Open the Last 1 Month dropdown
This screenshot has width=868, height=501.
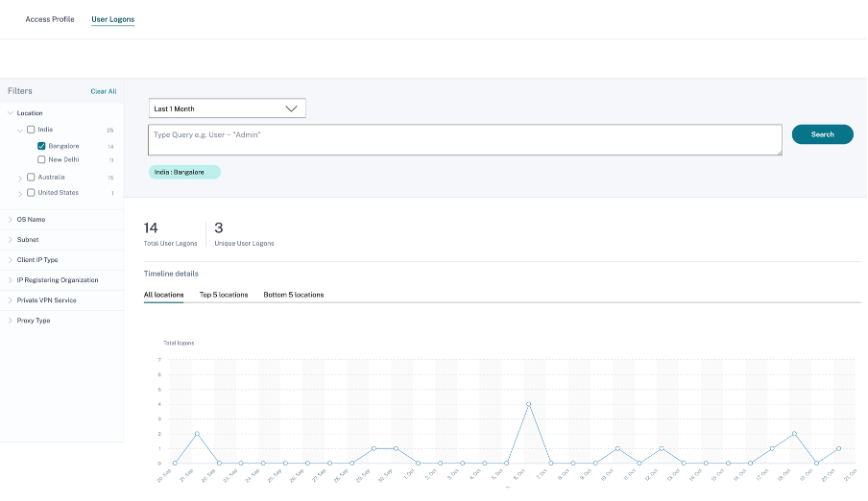(228, 108)
